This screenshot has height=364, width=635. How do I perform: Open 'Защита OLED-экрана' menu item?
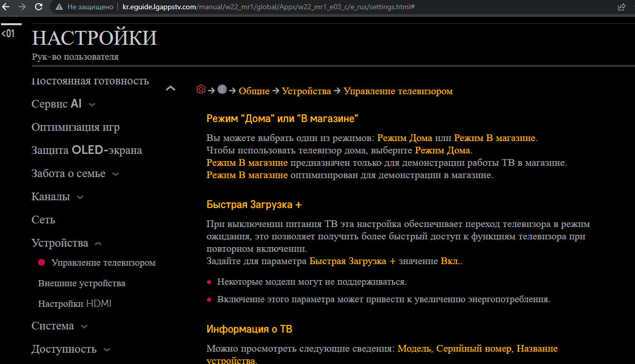[87, 150]
